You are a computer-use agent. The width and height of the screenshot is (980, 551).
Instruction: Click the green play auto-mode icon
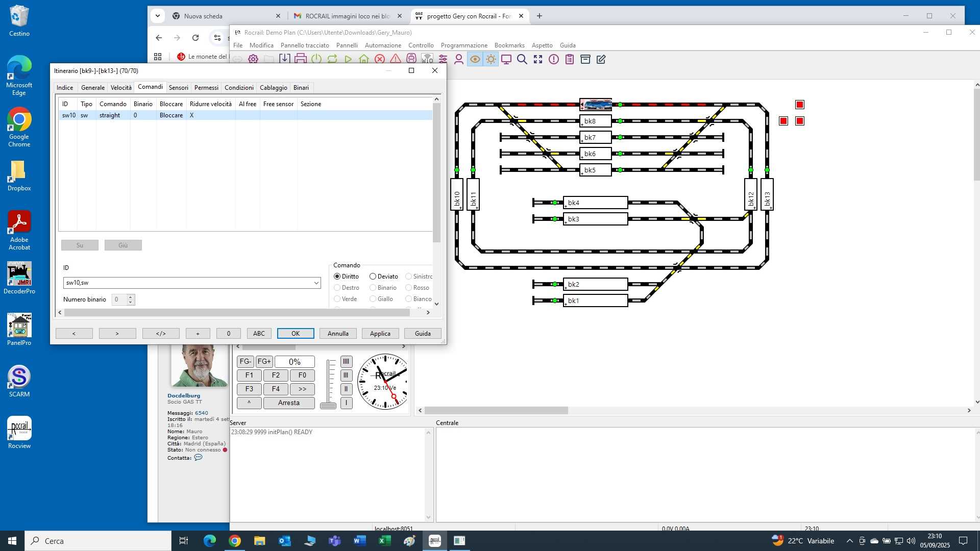click(x=348, y=59)
